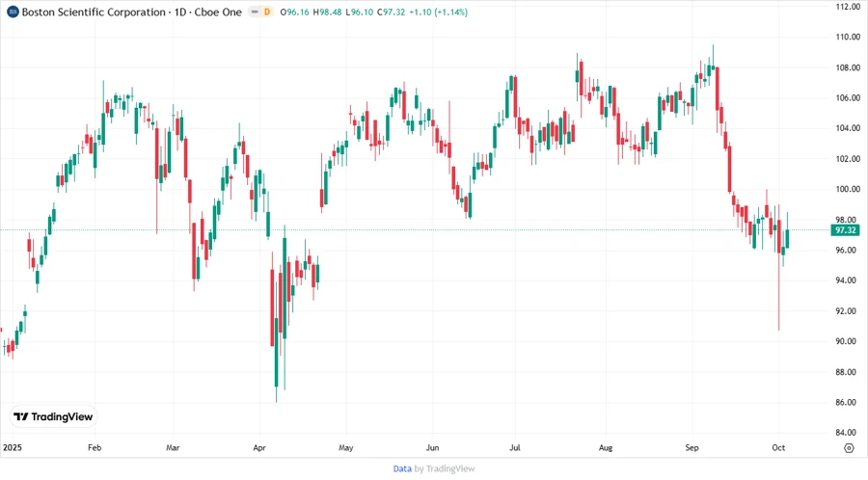Screen dimensions: 868x480
Task: Click the orange D delayed-data badge
Action: pyautogui.click(x=267, y=12)
